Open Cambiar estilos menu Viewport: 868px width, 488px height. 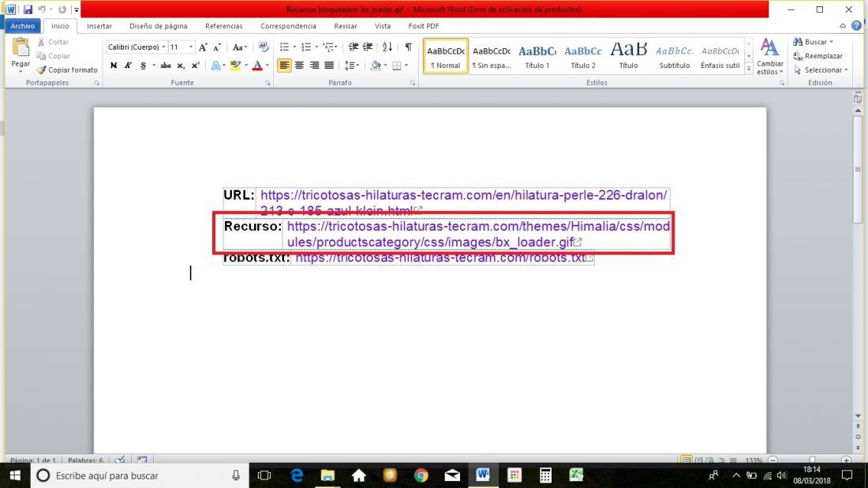pos(769,57)
